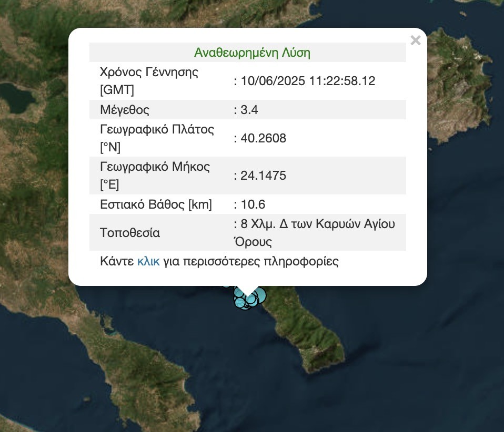
Task: Open the "κλικ" more information link
Action: (x=148, y=261)
